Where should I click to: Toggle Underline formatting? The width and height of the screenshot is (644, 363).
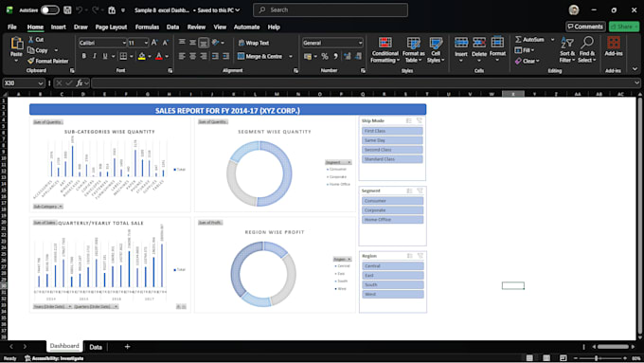tap(105, 56)
